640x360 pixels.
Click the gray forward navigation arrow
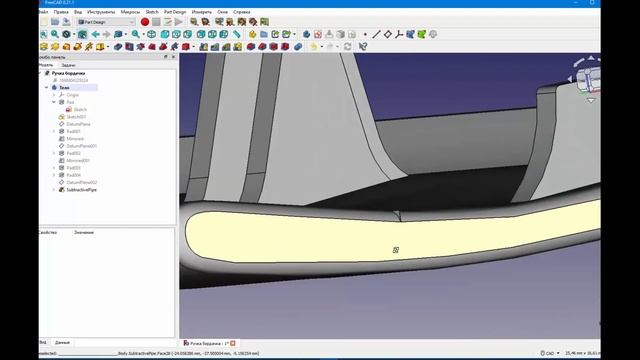107,34
